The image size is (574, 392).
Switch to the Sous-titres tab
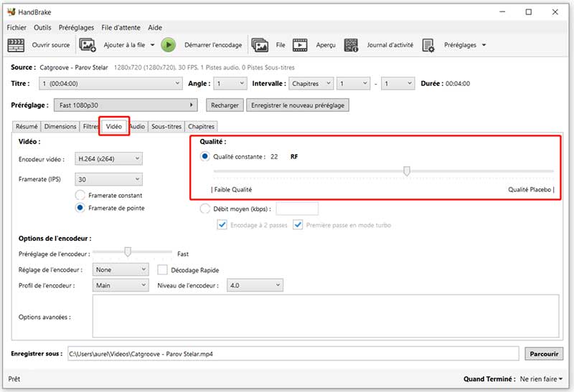[x=166, y=126]
